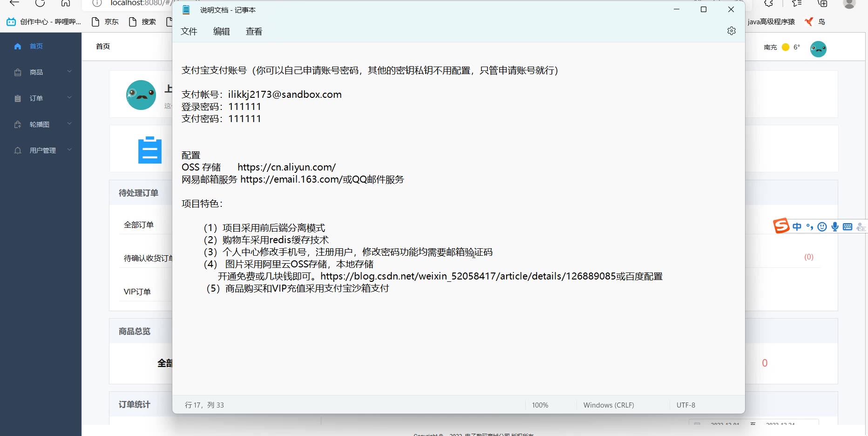
Task: Expand the 用户管理 submenu chevron
Action: 69,150
